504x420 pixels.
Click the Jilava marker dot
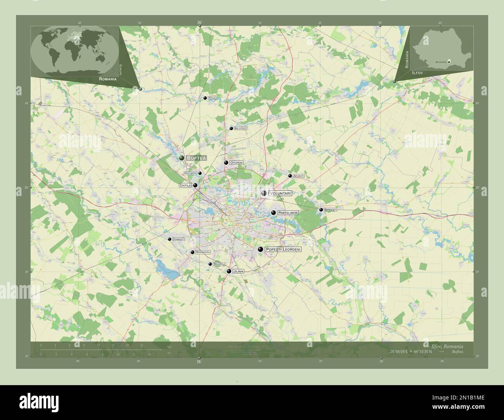click(229, 271)
